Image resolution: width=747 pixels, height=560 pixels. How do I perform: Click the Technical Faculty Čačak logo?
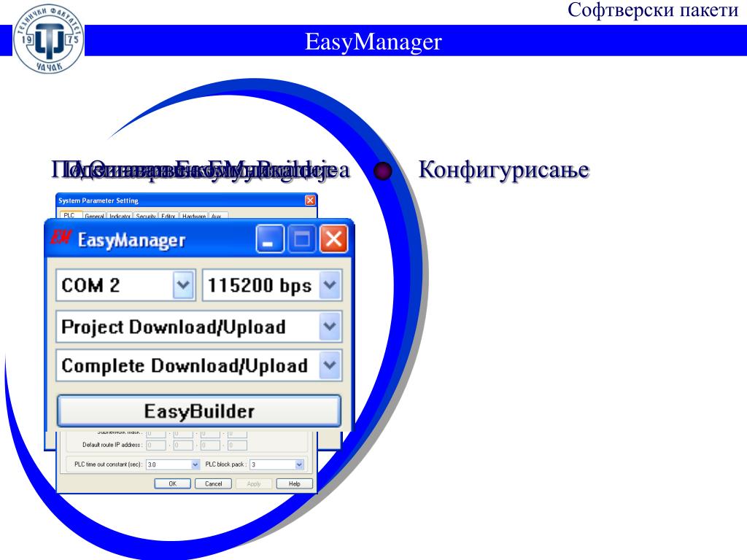tap(48, 39)
